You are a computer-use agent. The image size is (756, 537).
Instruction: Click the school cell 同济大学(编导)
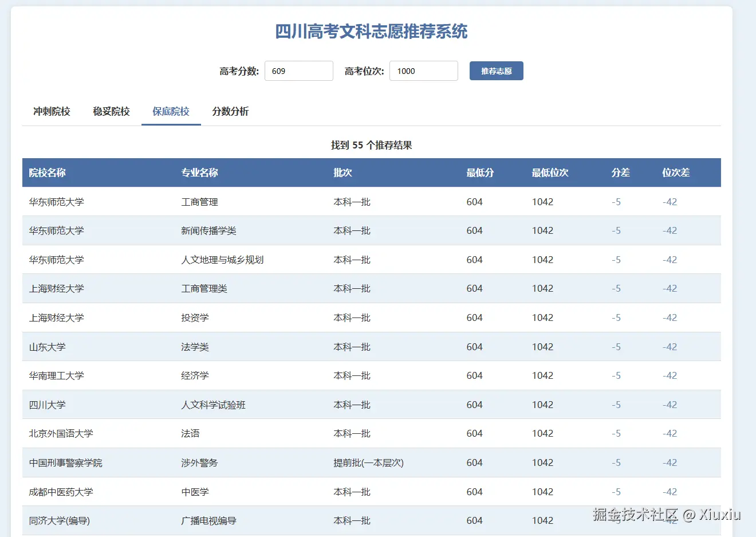tap(60, 520)
